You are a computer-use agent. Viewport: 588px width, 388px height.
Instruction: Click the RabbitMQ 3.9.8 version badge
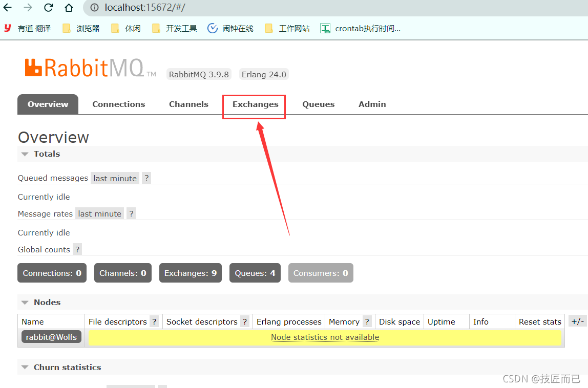(x=199, y=74)
